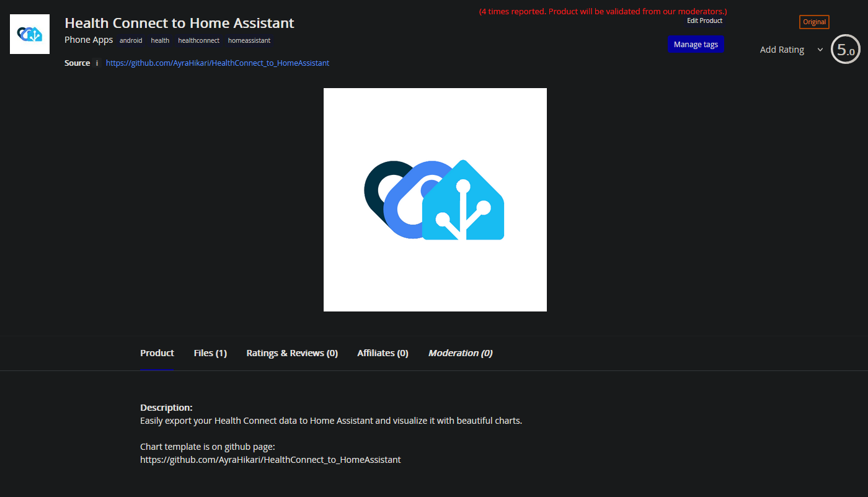Open the GitHub source link
Viewport: 868px width, 497px height.
[x=218, y=63]
